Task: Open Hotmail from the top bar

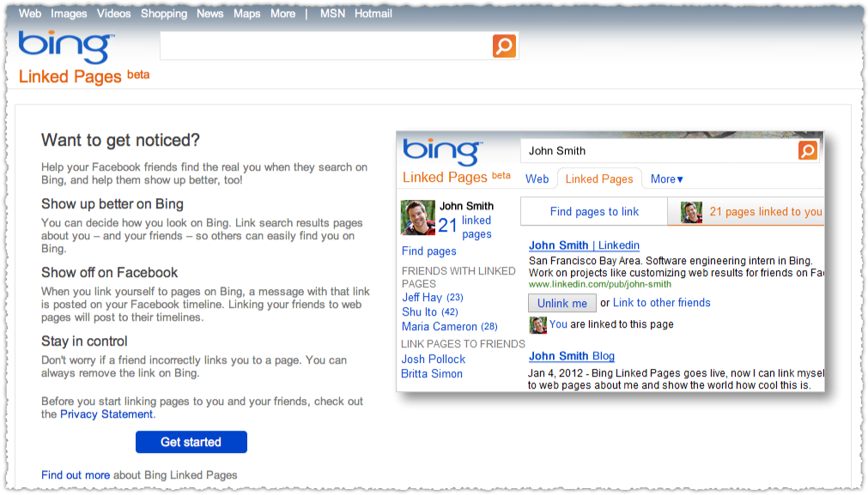Action: pos(373,14)
